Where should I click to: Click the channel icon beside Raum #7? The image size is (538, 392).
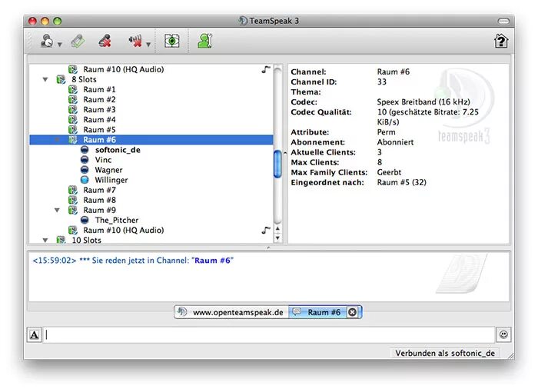click(73, 190)
